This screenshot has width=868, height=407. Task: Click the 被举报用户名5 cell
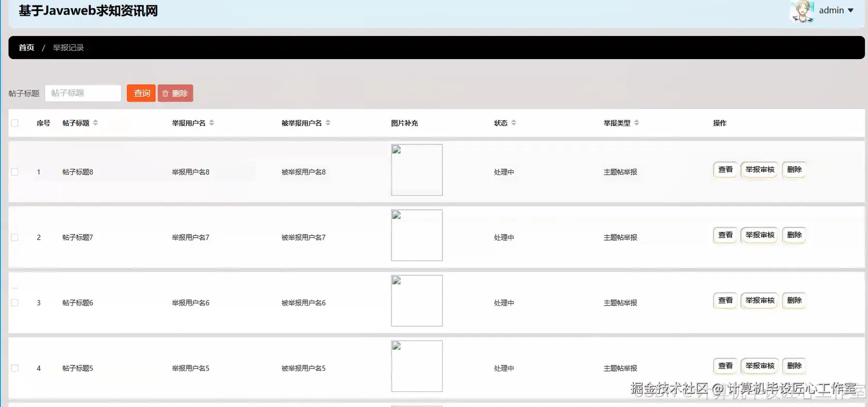click(x=303, y=368)
